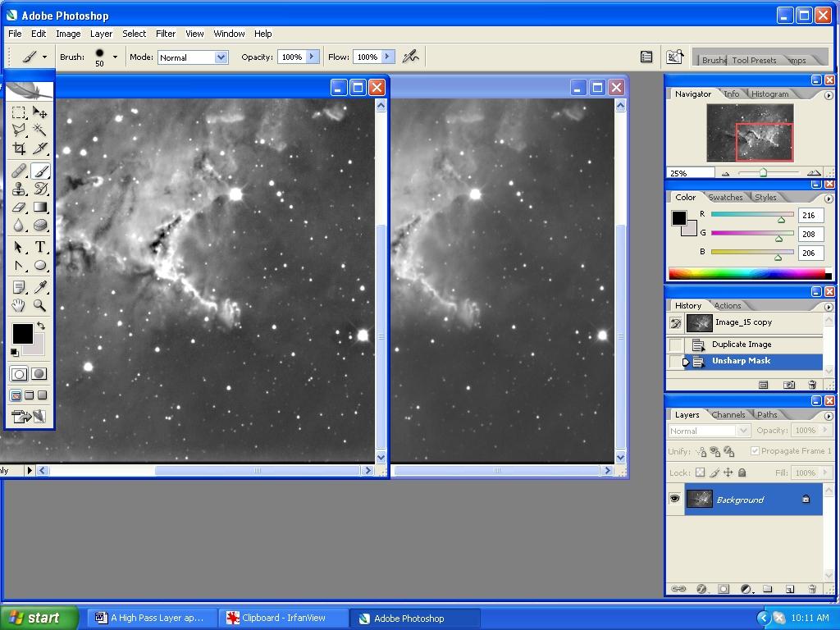This screenshot has width=840, height=630.
Task: Open the Navigator palette menu arrow
Action: (x=829, y=95)
